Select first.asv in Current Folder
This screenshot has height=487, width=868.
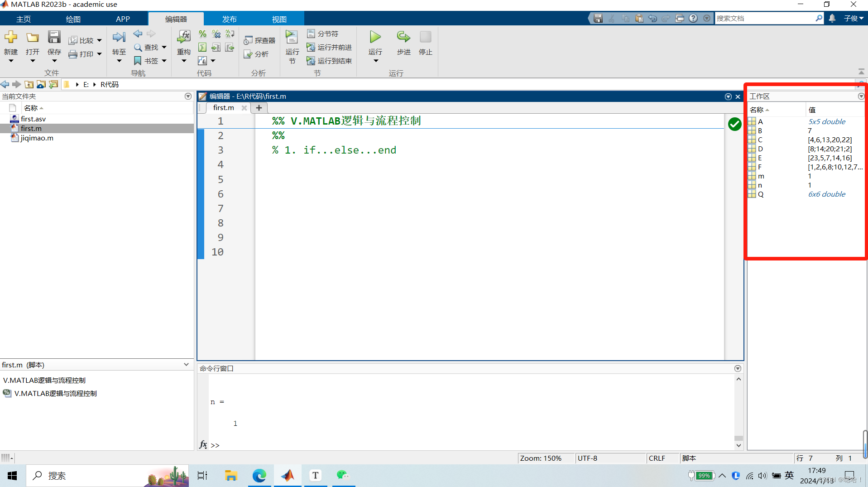(x=33, y=119)
